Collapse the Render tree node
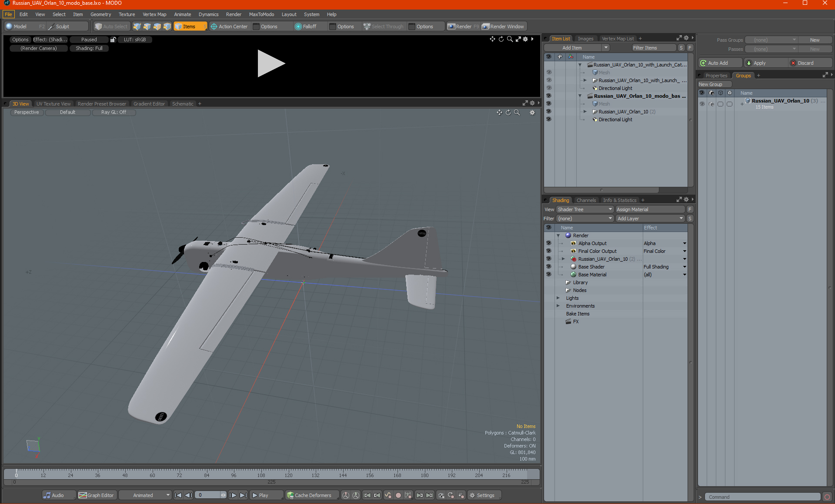835x504 pixels. pos(558,235)
